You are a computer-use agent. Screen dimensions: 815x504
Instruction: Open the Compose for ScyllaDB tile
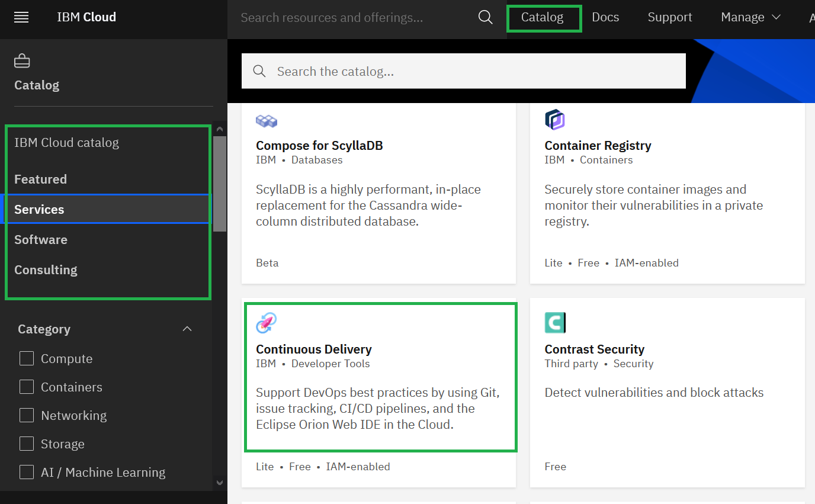click(378, 193)
